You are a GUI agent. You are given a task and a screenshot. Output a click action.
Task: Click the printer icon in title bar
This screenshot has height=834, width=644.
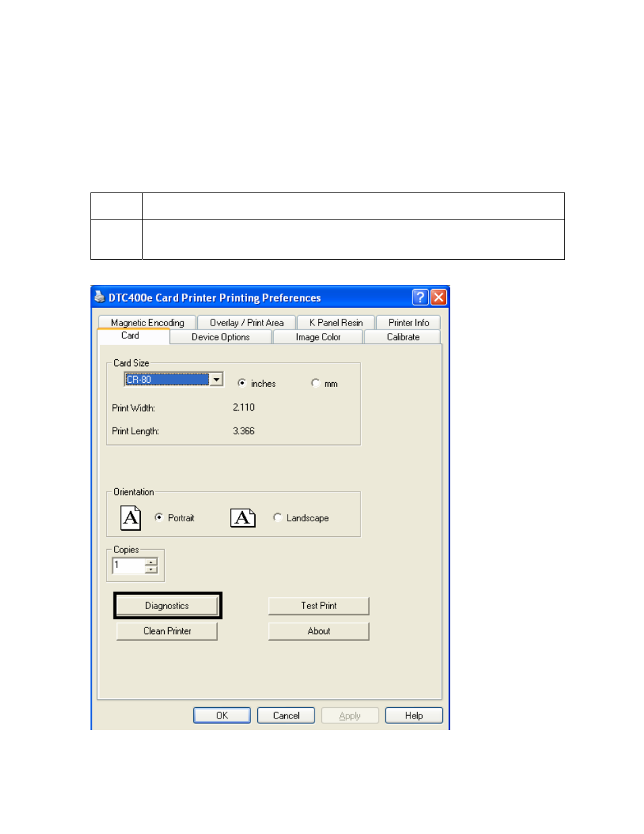pyautogui.click(x=100, y=297)
